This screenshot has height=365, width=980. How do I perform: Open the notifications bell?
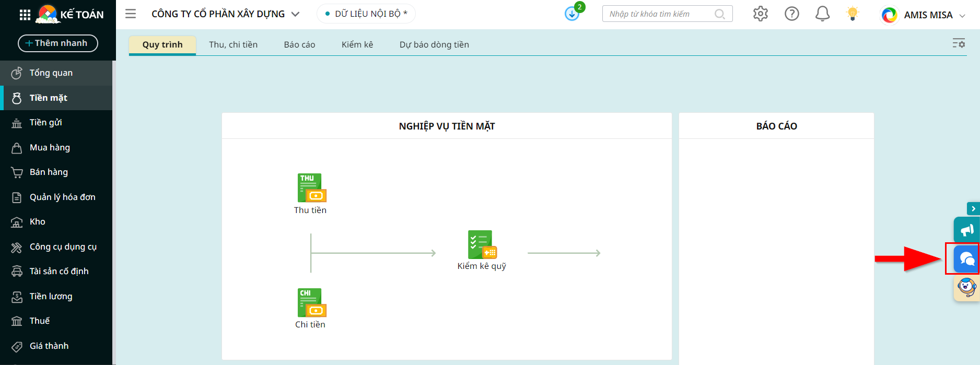tap(822, 14)
